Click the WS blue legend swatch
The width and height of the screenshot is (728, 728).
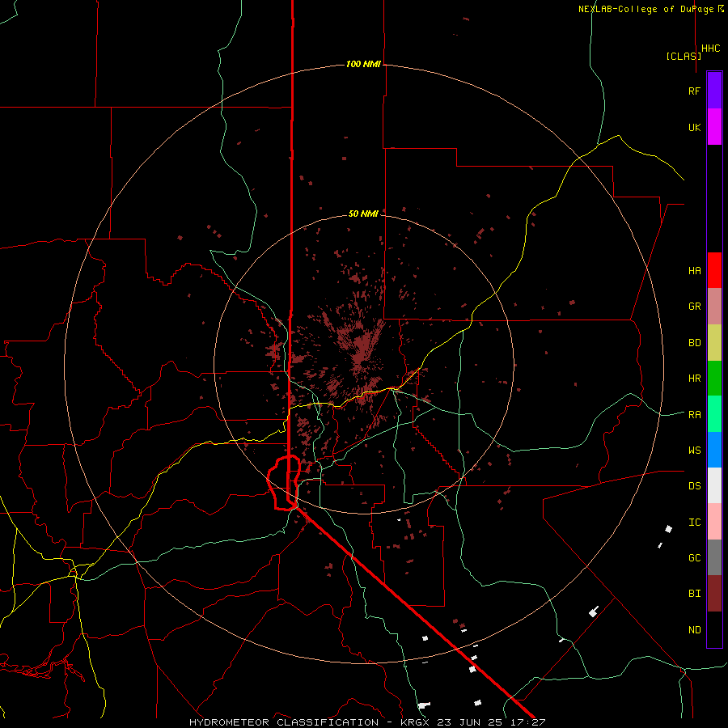coord(714,450)
